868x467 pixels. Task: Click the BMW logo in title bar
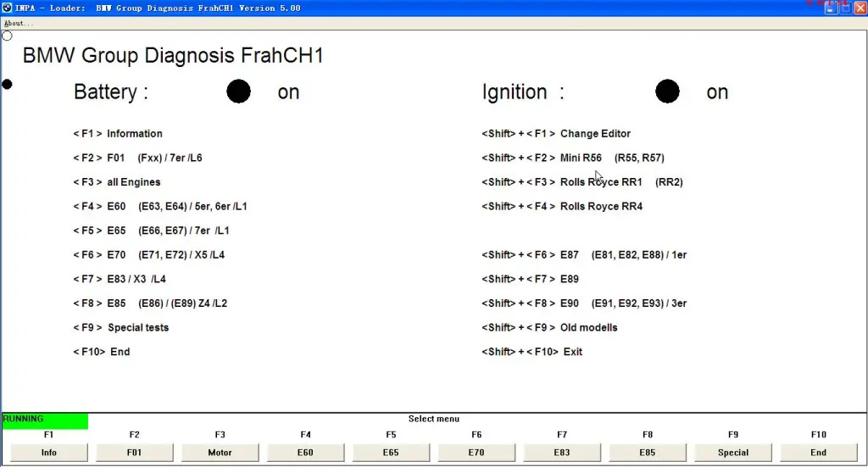click(7, 8)
